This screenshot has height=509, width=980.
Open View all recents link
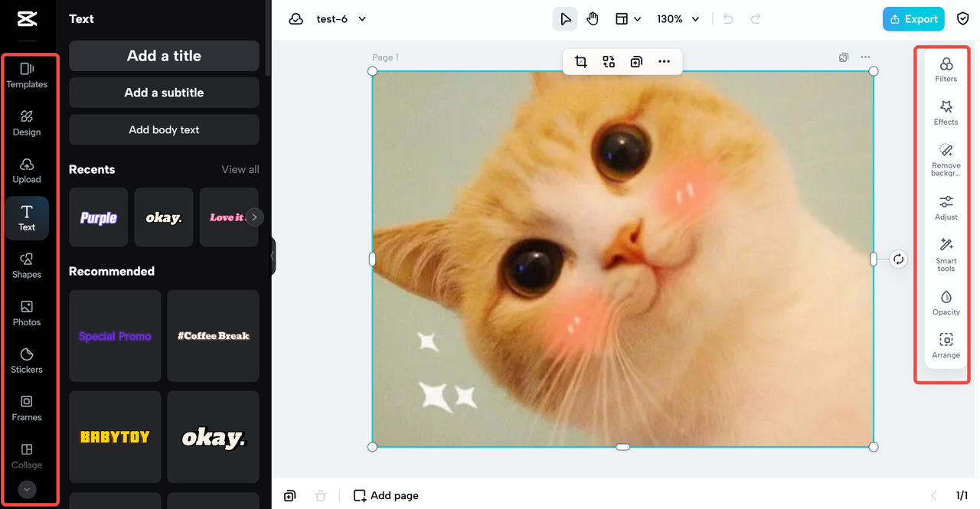point(240,169)
